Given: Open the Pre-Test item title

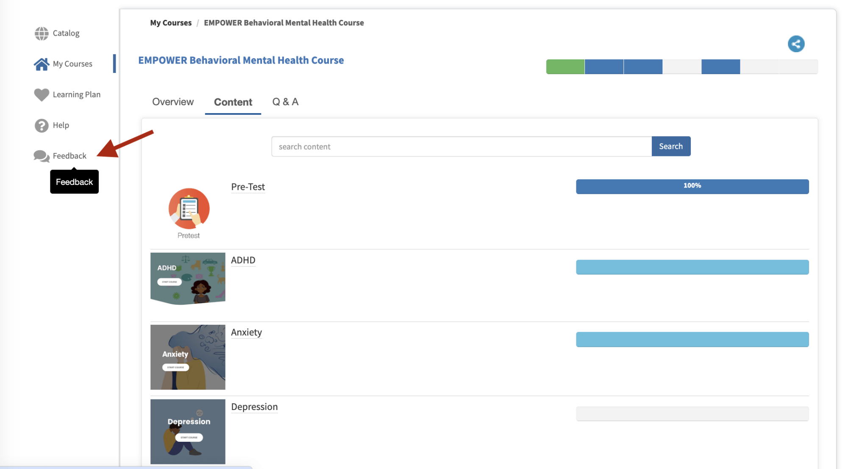Looking at the screenshot, I should pyautogui.click(x=248, y=187).
